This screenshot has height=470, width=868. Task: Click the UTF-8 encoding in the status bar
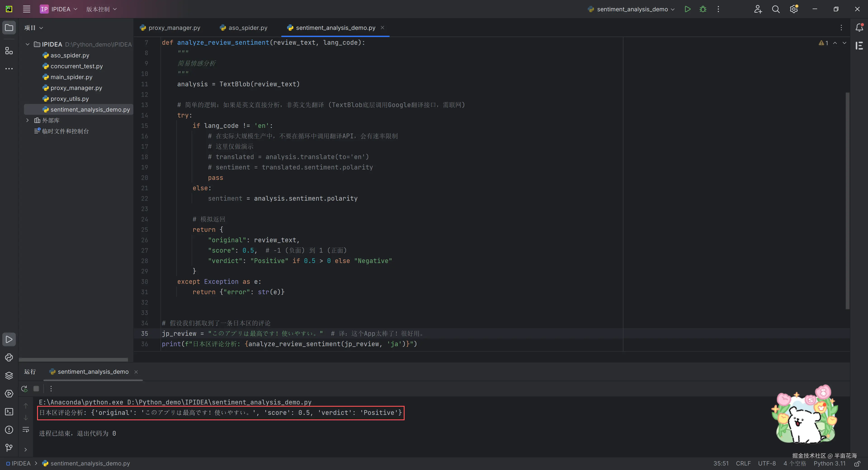click(x=767, y=463)
